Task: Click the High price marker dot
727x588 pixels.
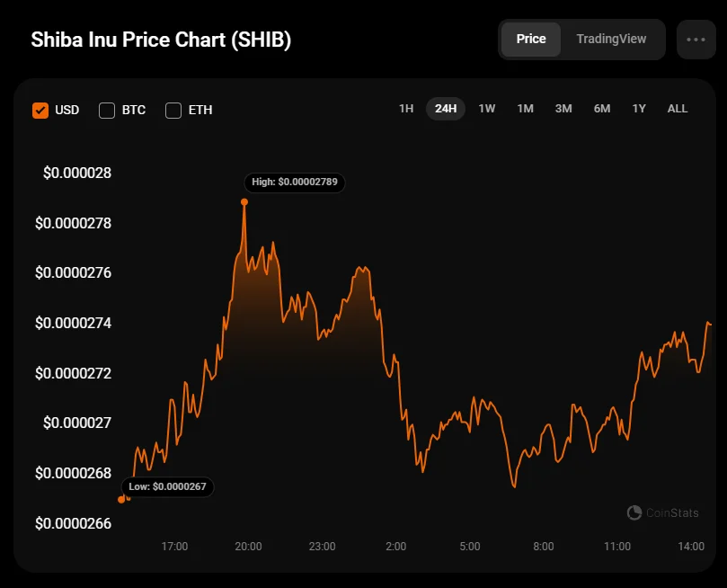Action: pos(244,201)
